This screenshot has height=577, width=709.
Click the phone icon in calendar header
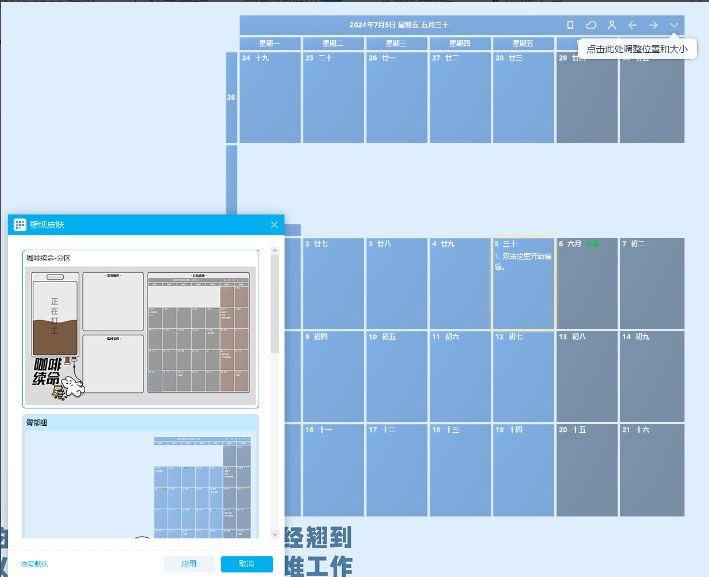click(570, 25)
